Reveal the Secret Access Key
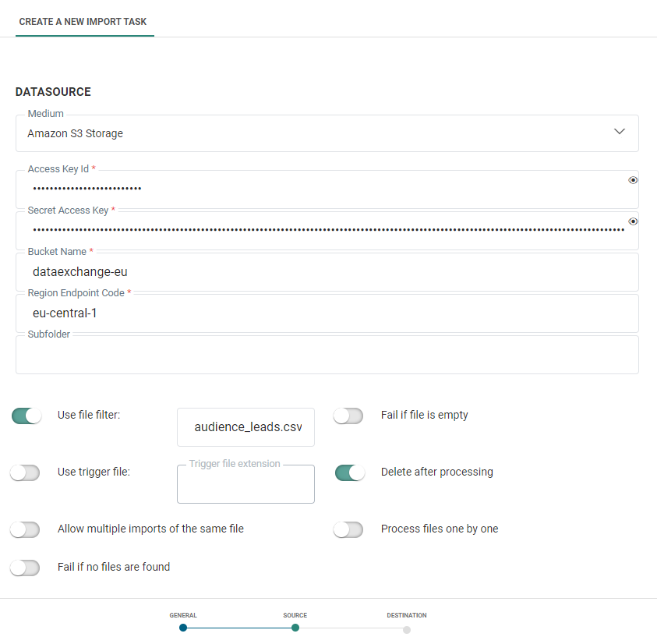 (633, 221)
